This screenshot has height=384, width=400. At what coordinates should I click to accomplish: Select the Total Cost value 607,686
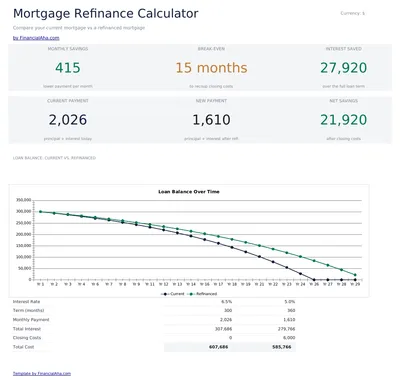pyautogui.click(x=219, y=347)
